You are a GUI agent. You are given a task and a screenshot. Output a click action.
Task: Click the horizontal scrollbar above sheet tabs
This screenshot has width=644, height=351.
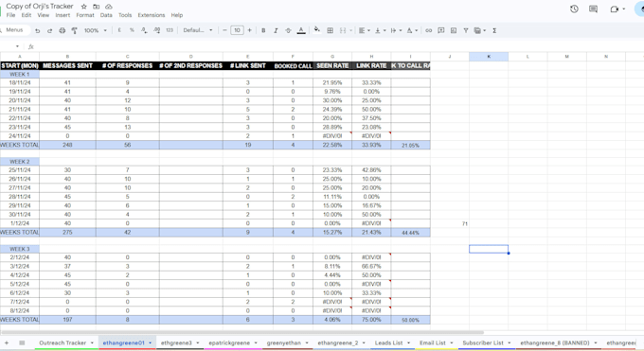pos(242,332)
